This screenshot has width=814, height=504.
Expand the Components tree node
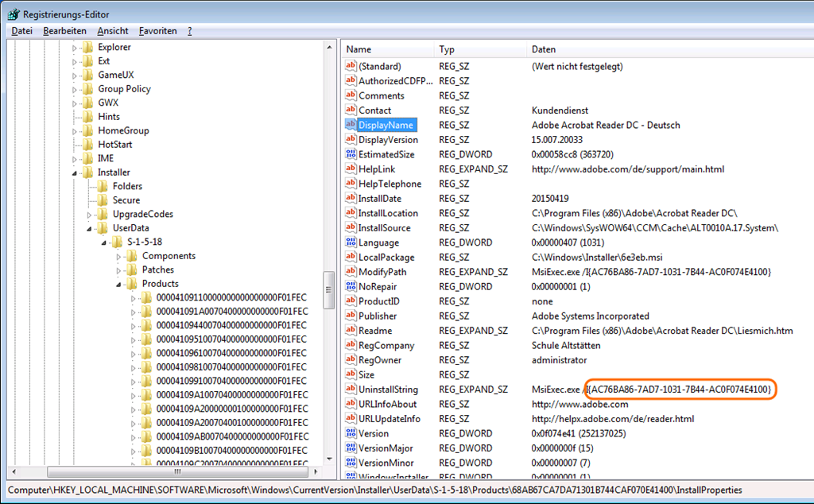pos(120,256)
